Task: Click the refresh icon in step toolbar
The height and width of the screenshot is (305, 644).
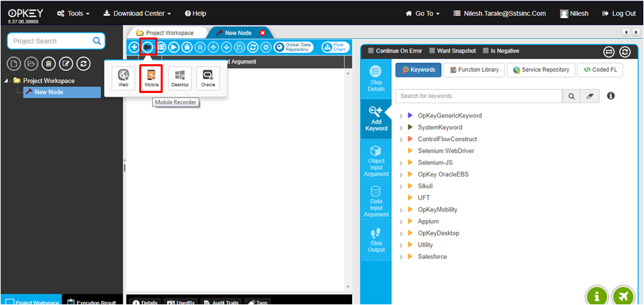Action: tap(253, 47)
